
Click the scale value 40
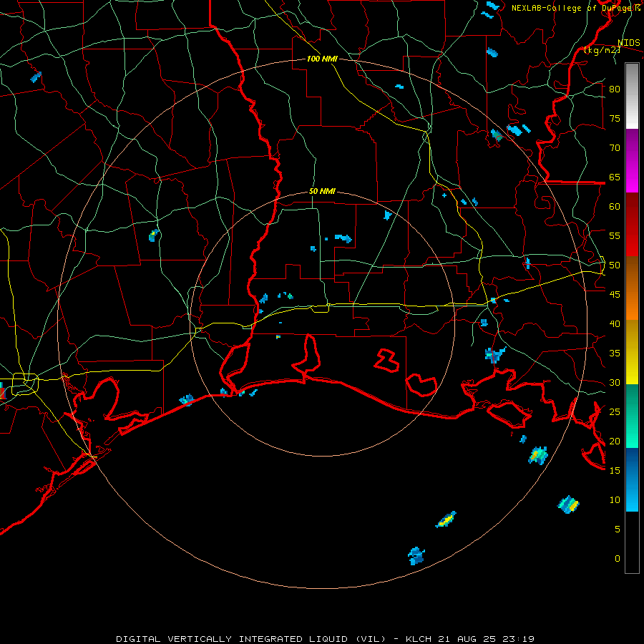(615, 324)
